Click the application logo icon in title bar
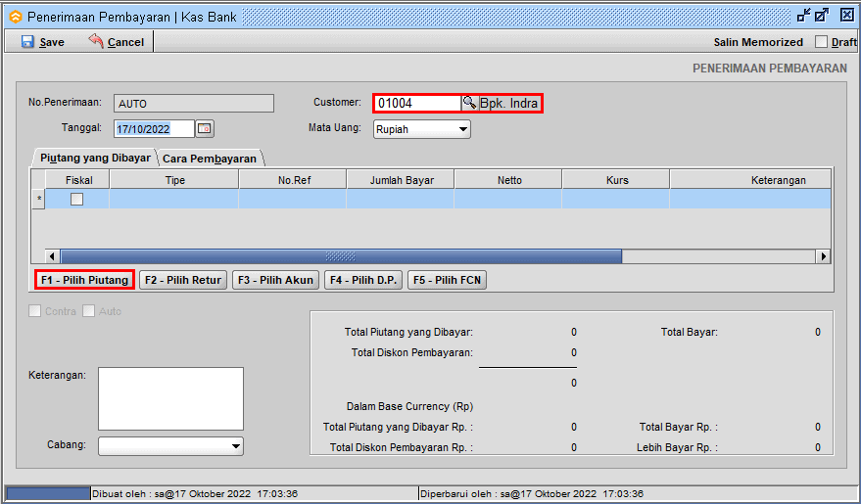Screen dimensions: 861x504 16,17
